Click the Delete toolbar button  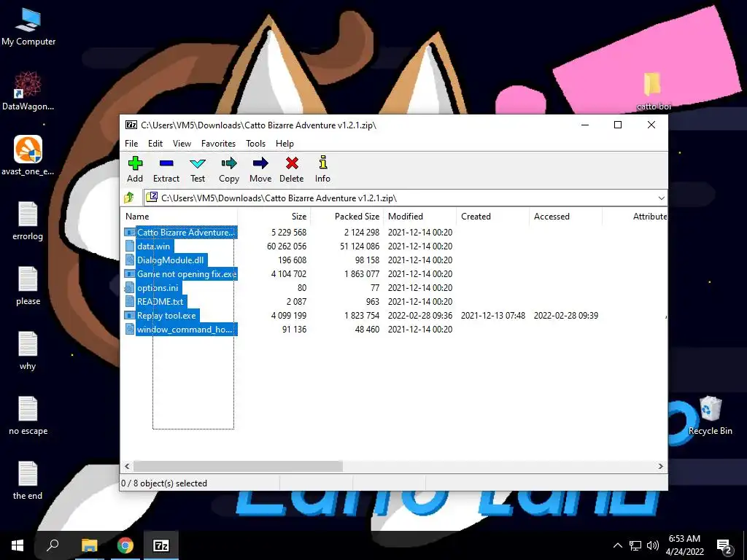(292, 169)
